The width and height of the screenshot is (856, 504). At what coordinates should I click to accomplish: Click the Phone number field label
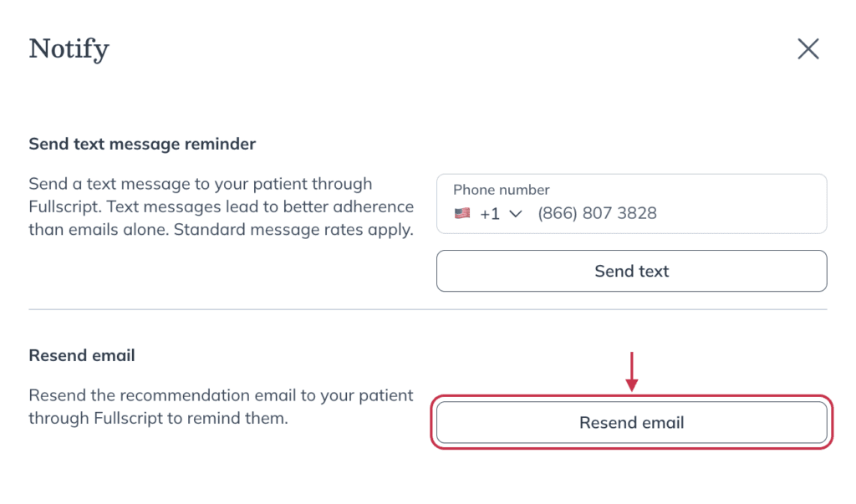pyautogui.click(x=502, y=190)
